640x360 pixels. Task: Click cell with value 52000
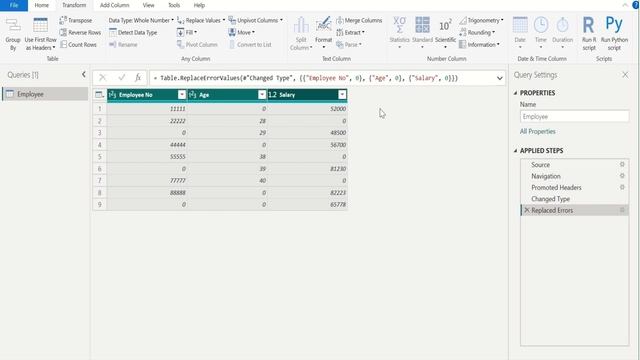(x=307, y=109)
